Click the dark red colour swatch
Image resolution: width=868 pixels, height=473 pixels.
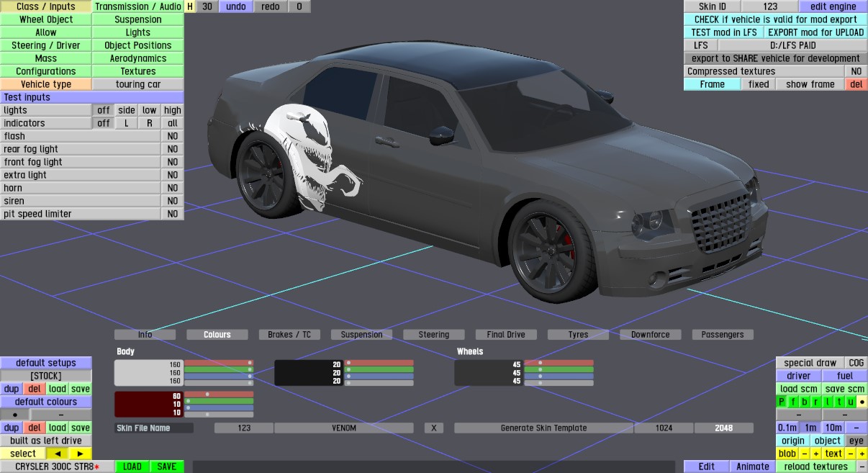(x=149, y=405)
